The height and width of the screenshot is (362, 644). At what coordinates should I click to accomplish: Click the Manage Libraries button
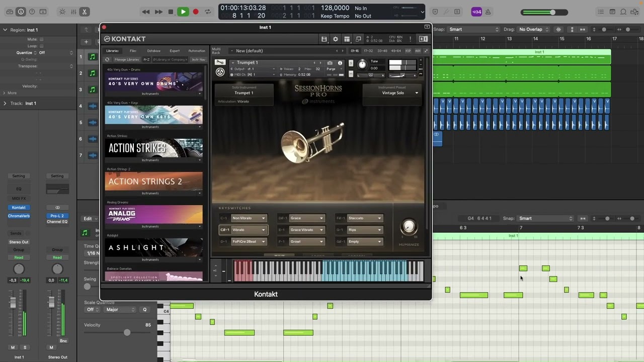[127, 59]
